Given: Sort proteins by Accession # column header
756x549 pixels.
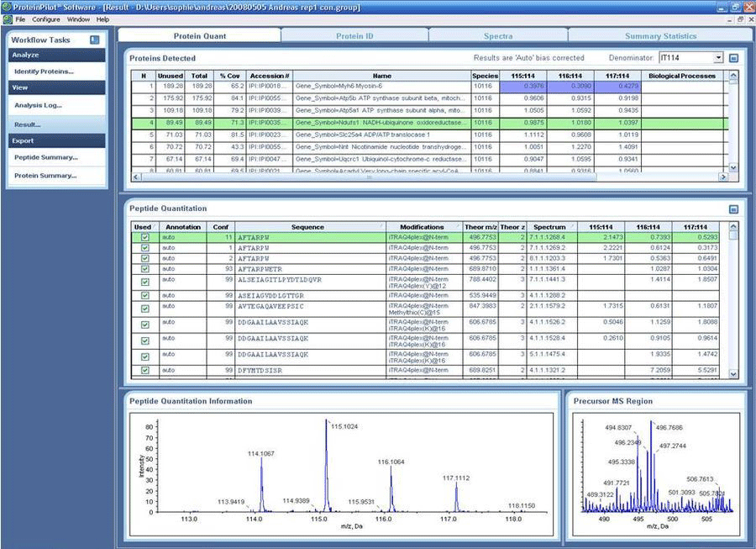Looking at the screenshot, I should coord(270,76).
